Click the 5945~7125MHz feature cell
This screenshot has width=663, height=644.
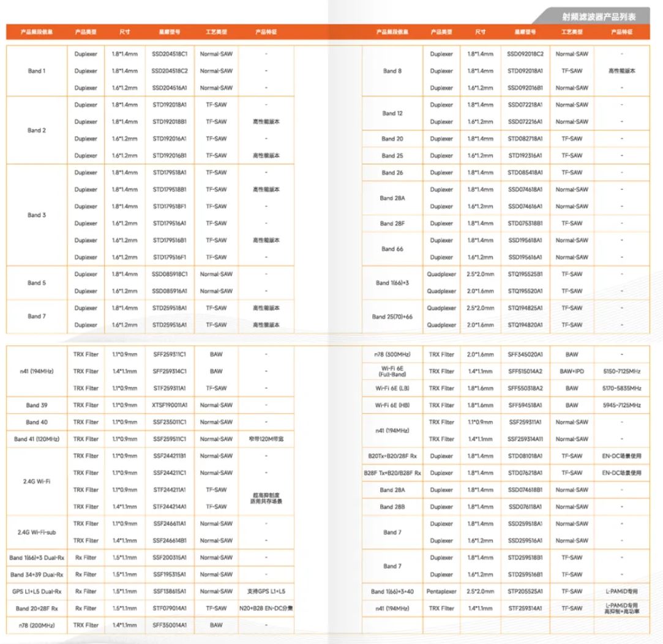point(621,405)
